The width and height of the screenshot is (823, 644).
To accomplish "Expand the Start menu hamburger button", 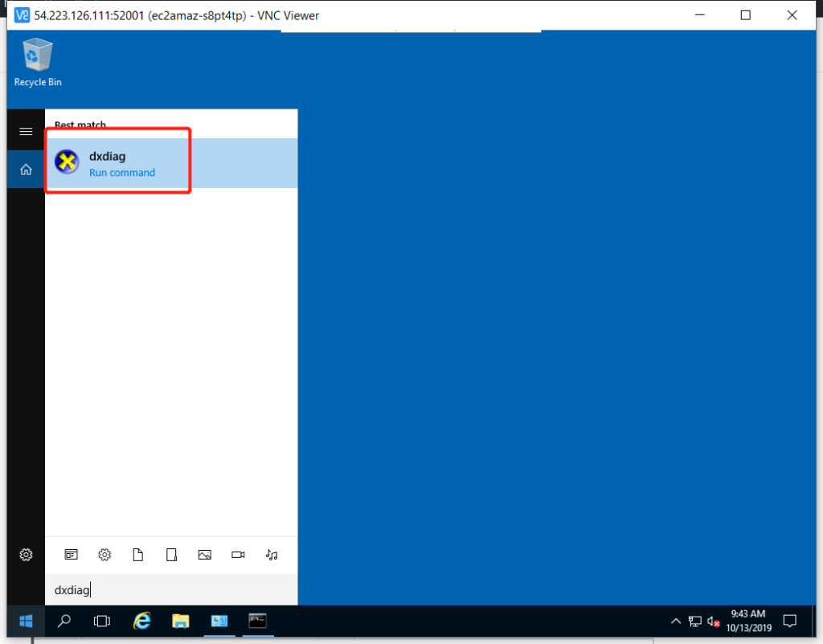I will (26, 131).
